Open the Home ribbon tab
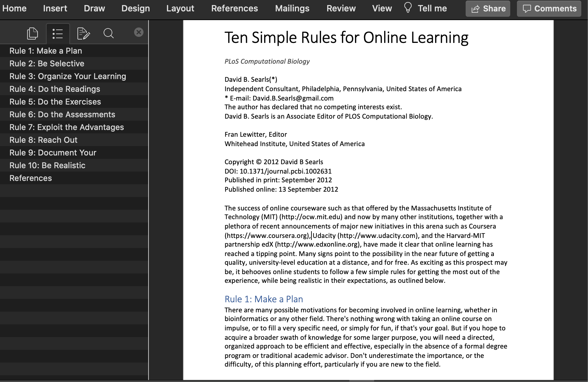 point(14,8)
